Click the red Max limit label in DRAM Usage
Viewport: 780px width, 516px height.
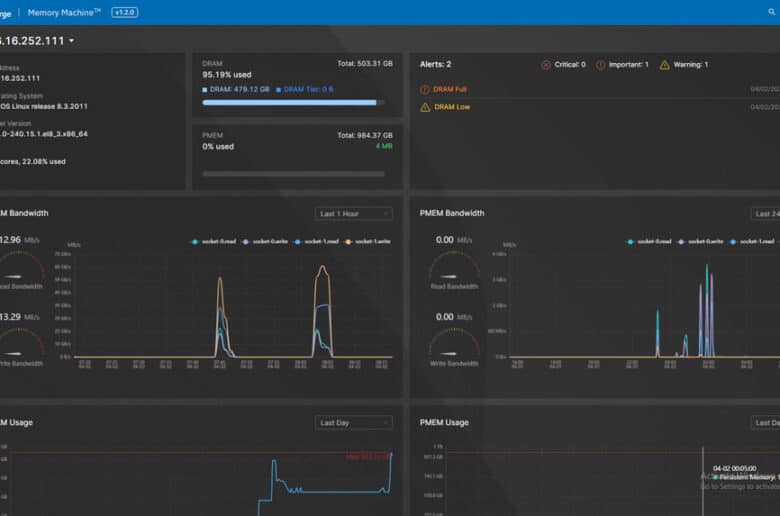tap(368, 457)
